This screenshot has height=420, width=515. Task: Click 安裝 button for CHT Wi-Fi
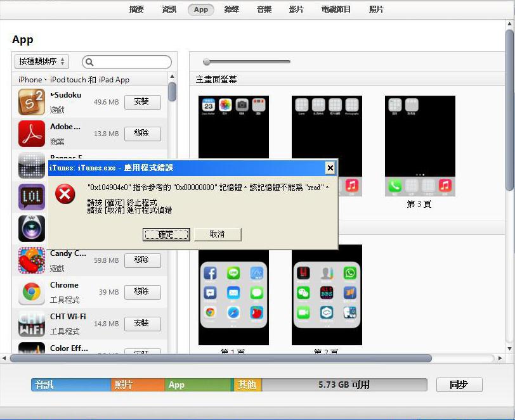pyautogui.click(x=143, y=324)
